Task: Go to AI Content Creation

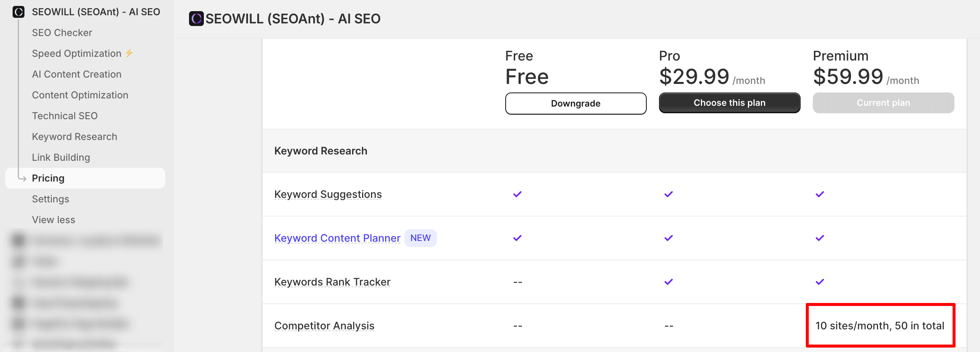Action: (76, 74)
